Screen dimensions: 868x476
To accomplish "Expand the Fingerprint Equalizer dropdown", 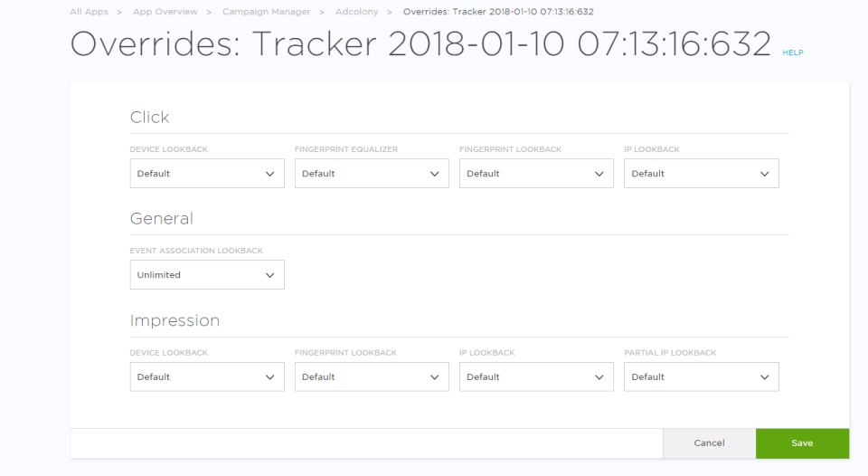I will [x=371, y=174].
